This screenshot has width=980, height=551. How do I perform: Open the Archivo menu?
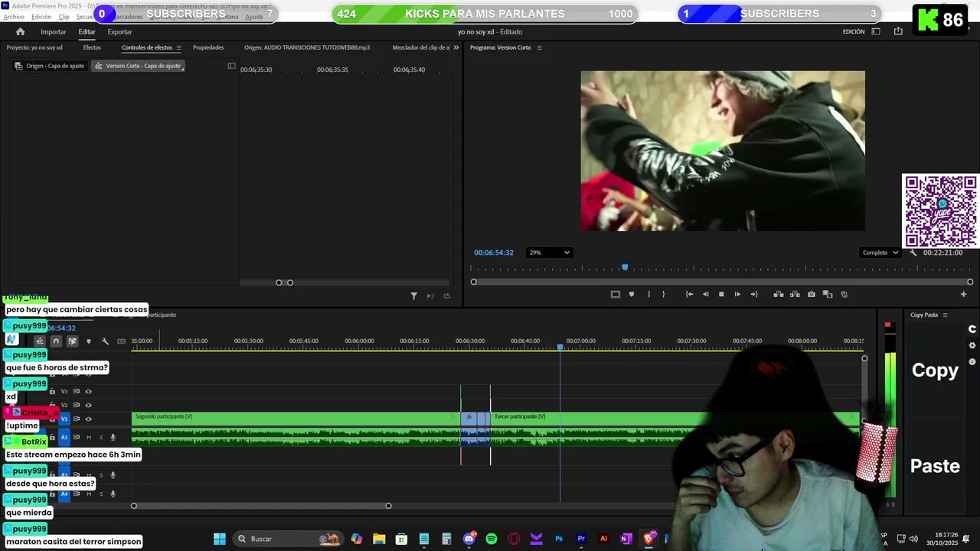coord(14,17)
